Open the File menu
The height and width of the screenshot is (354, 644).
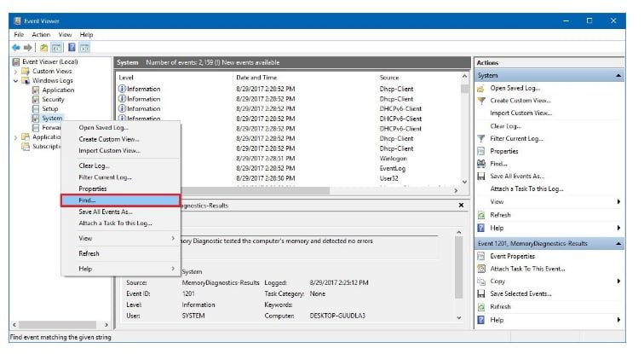tap(19, 34)
